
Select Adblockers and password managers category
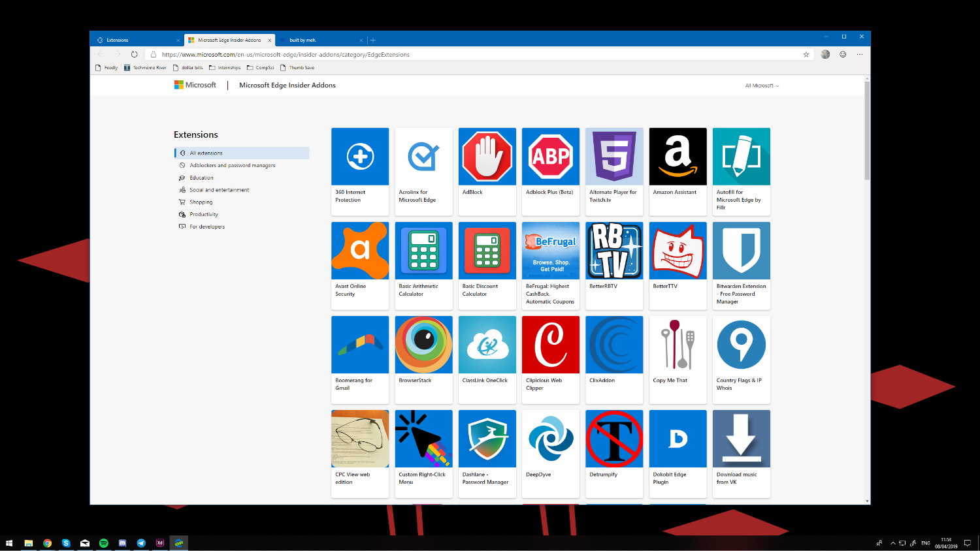pos(232,166)
